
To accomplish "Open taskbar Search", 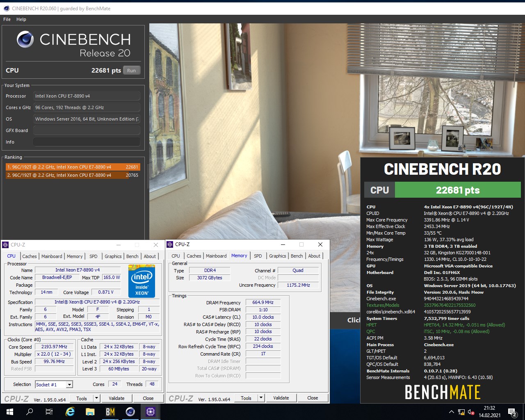I will point(30,412).
